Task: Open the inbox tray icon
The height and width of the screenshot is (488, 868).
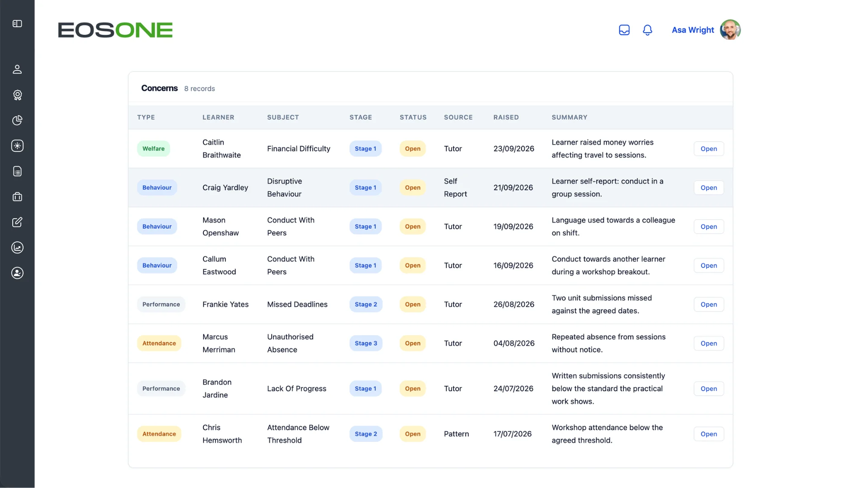Action: click(624, 30)
